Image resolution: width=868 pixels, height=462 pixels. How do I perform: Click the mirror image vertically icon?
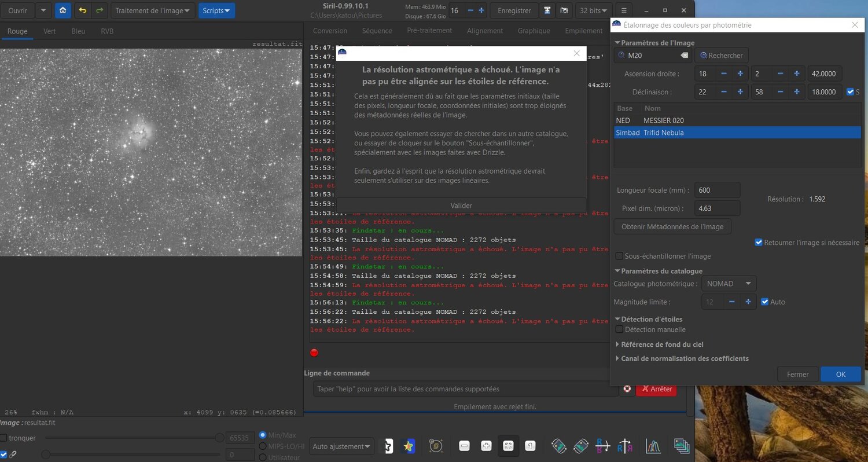(x=602, y=446)
